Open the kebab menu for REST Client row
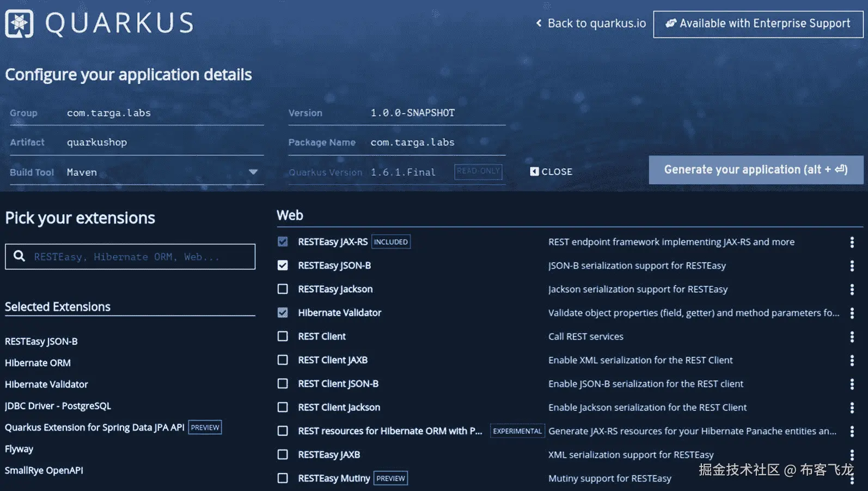The image size is (868, 491). pyautogui.click(x=852, y=337)
